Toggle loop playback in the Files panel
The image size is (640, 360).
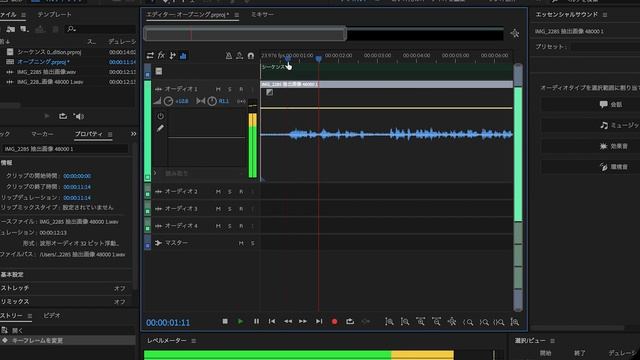pos(63,116)
